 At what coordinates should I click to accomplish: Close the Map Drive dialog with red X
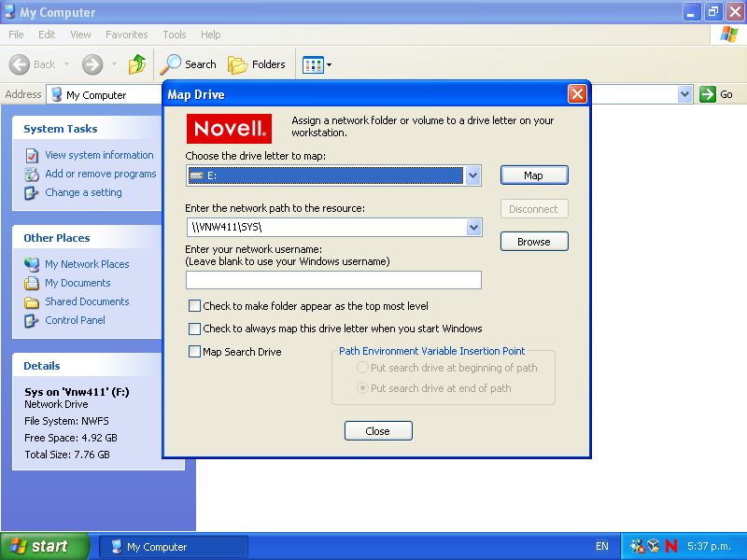577,94
